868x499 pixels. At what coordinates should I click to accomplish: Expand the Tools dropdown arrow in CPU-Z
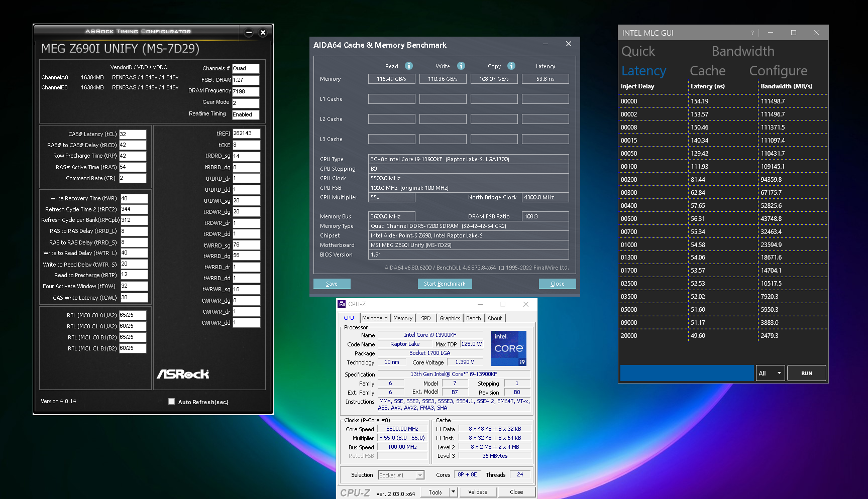(x=453, y=492)
